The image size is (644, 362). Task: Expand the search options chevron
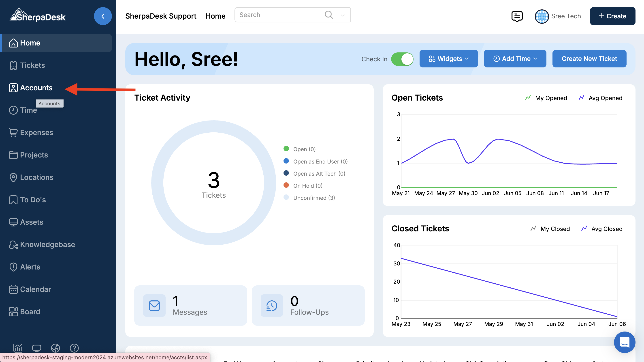[343, 15]
